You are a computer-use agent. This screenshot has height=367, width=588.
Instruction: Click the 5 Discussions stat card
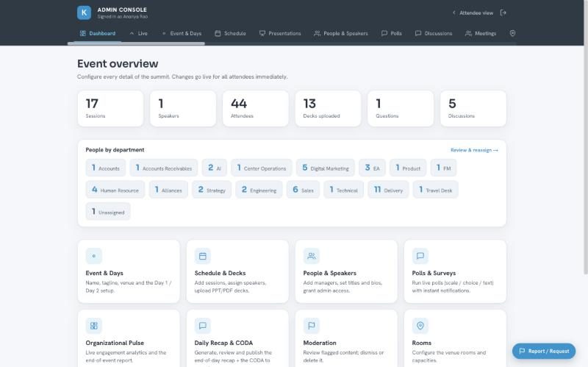pyautogui.click(x=473, y=108)
